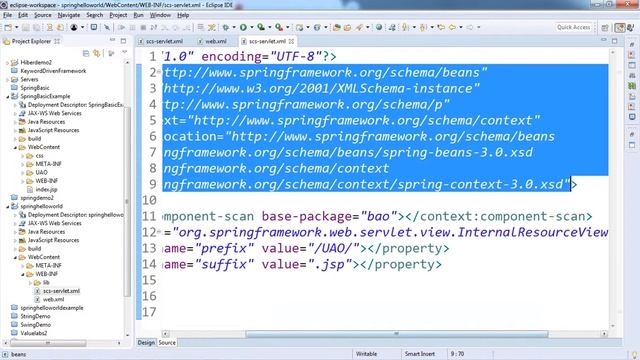The image size is (640, 360).
Task: Click the New file wizard icon
Action: coord(8,27)
